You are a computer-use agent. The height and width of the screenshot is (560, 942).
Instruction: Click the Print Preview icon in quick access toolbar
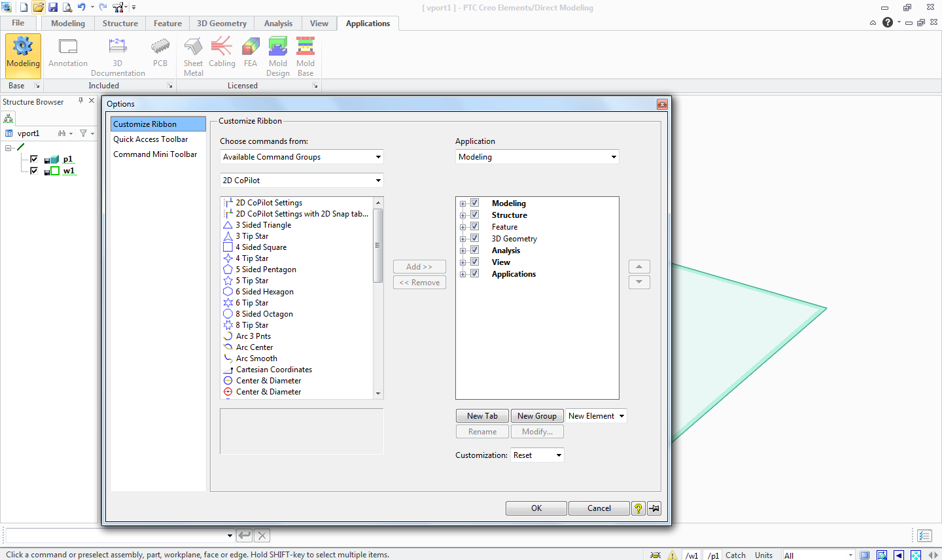[67, 7]
